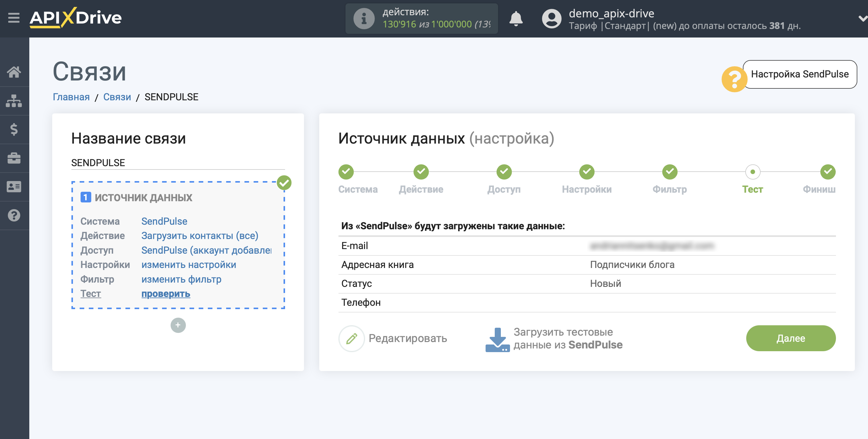Click the orange help question icon

(734, 79)
